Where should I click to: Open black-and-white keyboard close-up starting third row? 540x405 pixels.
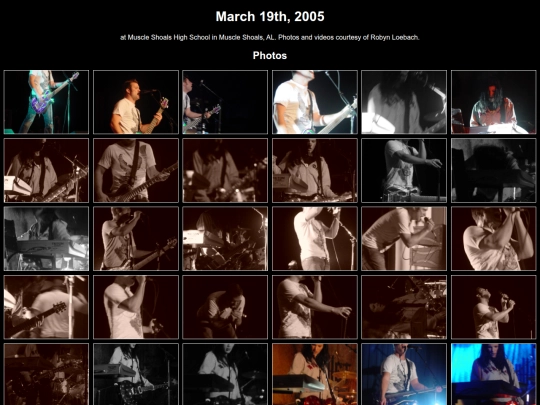click(x=46, y=238)
